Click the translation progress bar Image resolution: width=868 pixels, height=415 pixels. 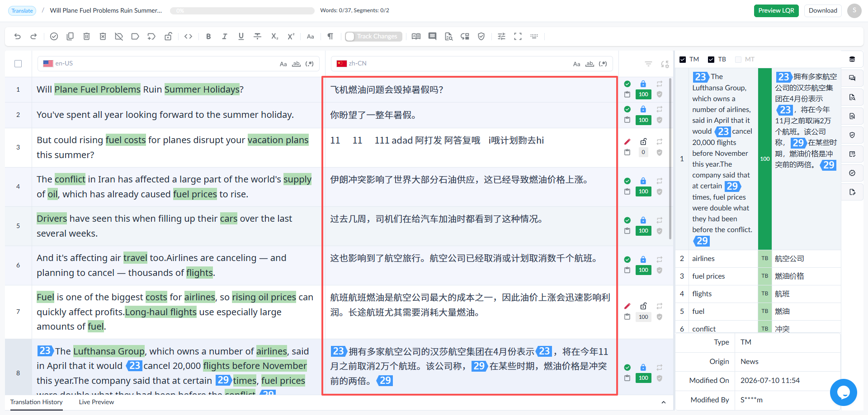point(242,10)
